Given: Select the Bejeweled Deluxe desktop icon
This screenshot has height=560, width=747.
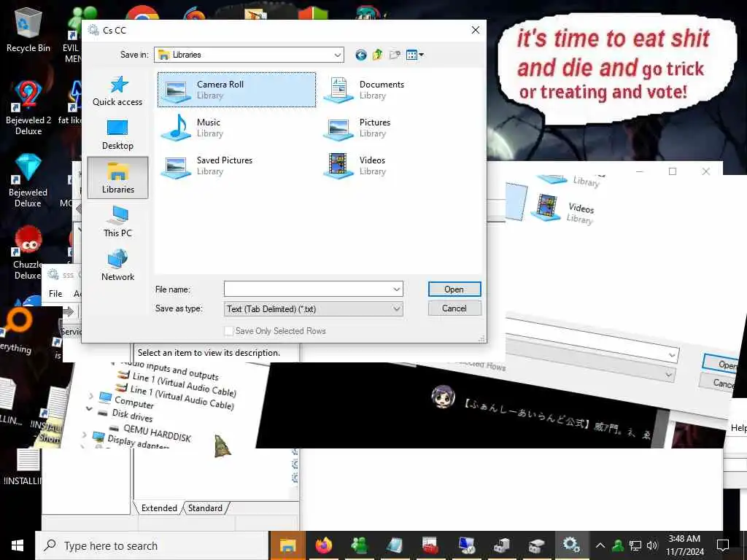Looking at the screenshot, I should coord(28,180).
